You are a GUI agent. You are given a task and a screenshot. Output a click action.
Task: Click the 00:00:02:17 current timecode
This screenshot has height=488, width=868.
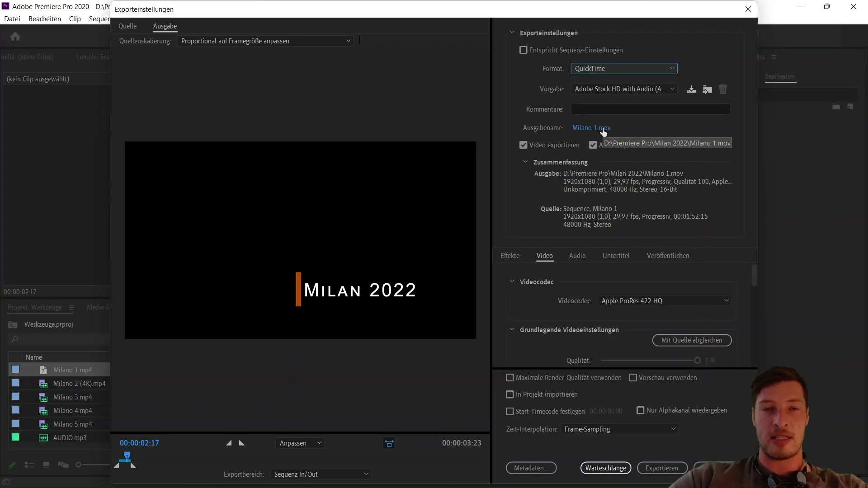tap(139, 443)
